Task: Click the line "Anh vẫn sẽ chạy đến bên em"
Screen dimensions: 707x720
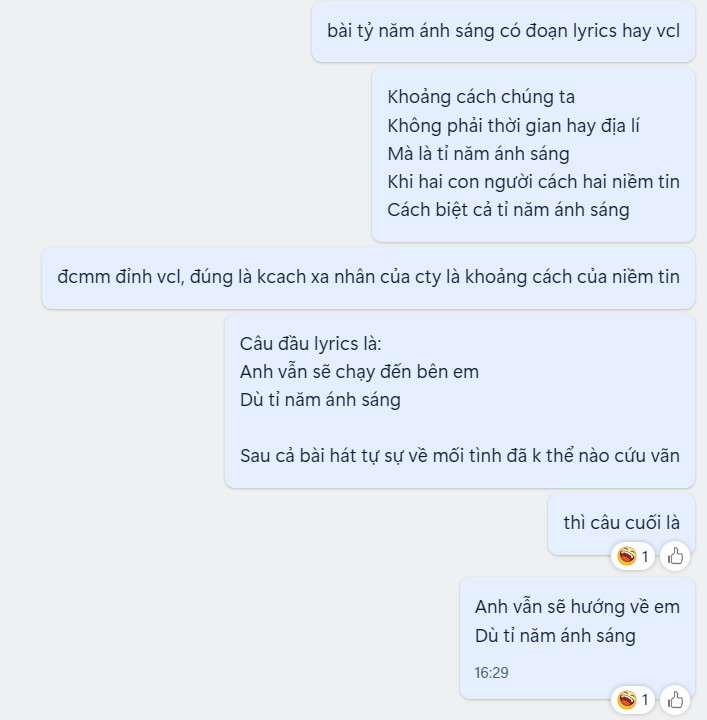Action: 359,371
